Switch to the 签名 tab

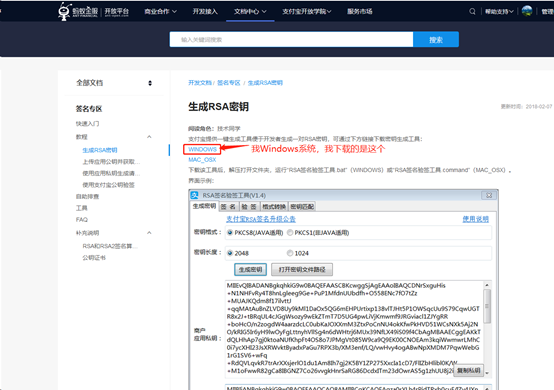[228, 207]
